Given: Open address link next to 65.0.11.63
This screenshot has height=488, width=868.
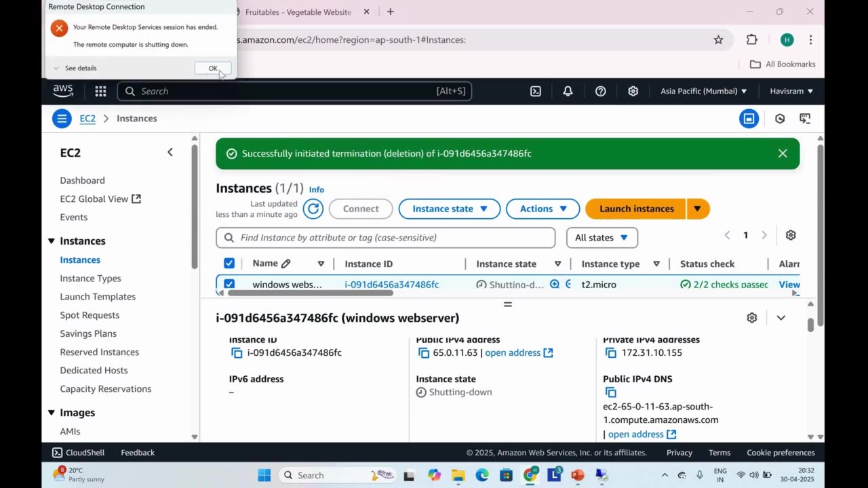Looking at the screenshot, I should coord(519,352).
